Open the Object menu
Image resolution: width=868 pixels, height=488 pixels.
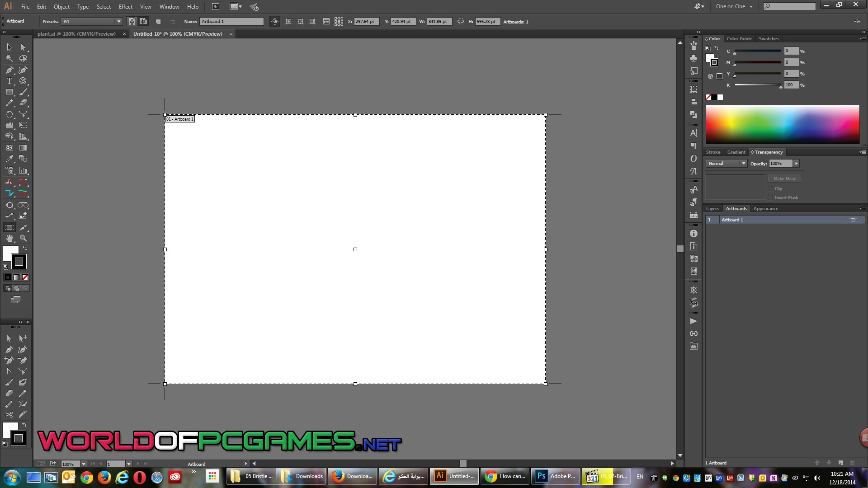coord(61,6)
